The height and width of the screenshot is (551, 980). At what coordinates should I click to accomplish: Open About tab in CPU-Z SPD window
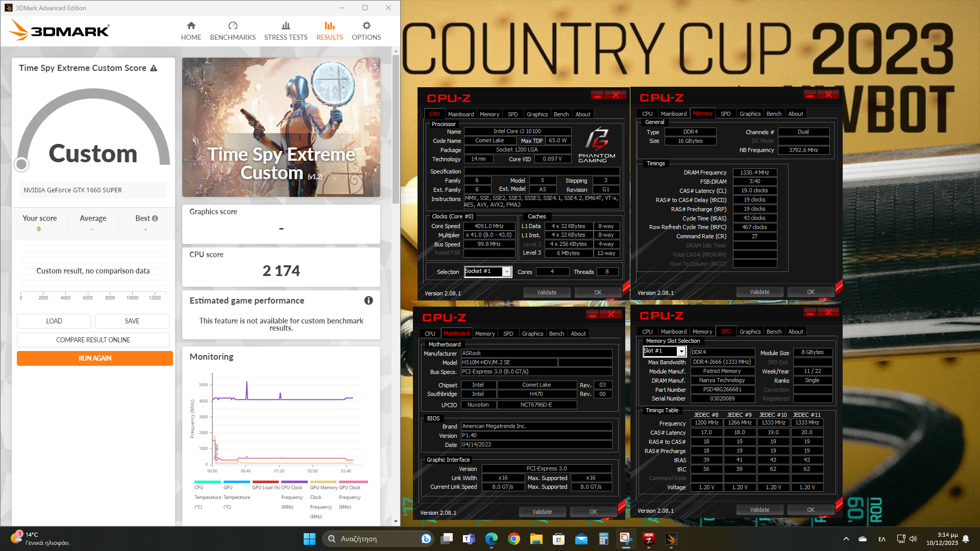[x=795, y=332]
